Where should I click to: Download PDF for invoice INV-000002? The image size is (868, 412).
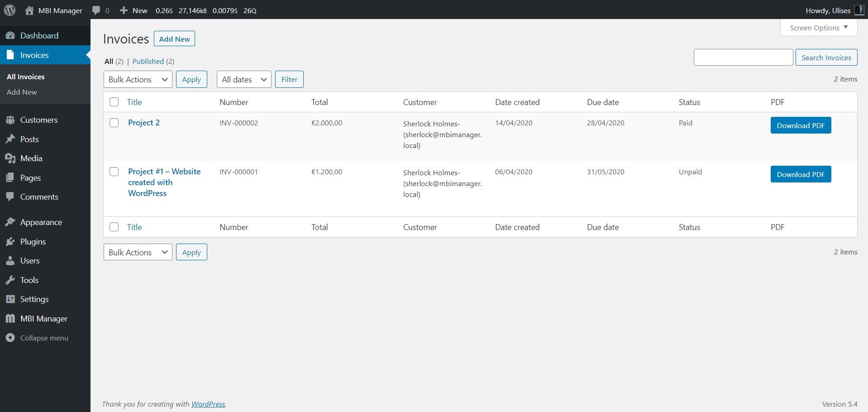click(x=800, y=125)
